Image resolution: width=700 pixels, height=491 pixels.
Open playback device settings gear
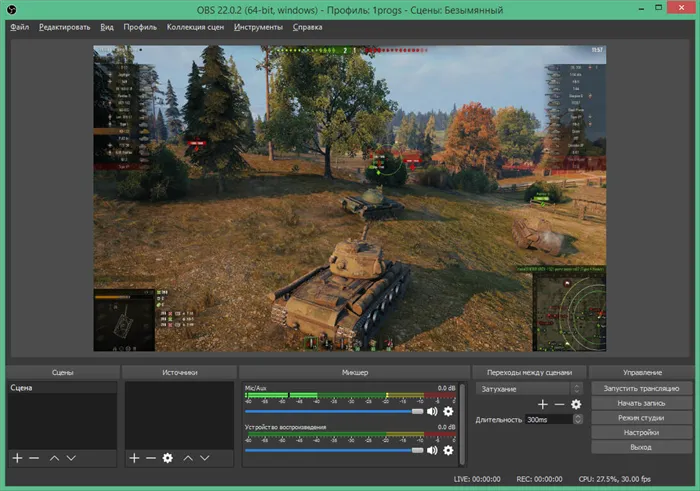coord(448,450)
